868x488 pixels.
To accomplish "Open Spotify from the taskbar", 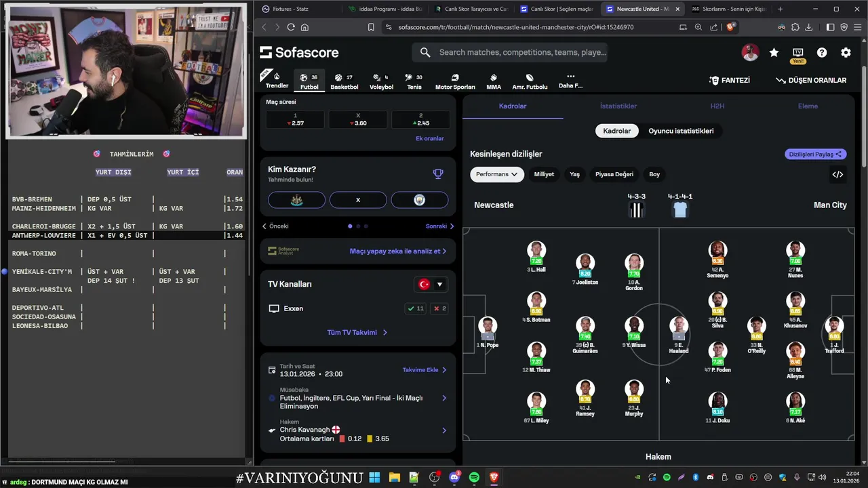I will 474,477.
